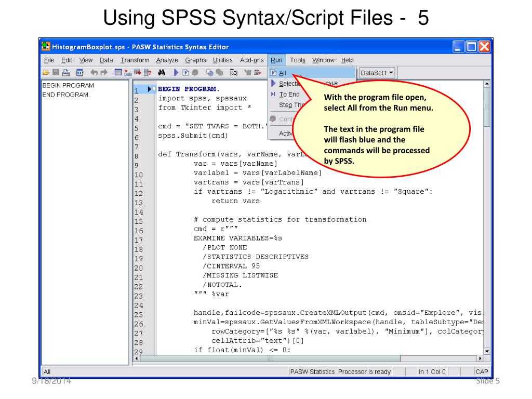This screenshot has height=399, width=532.
Task: Select BEGIN PROGRAM in navigation pane
Action: coord(68,85)
